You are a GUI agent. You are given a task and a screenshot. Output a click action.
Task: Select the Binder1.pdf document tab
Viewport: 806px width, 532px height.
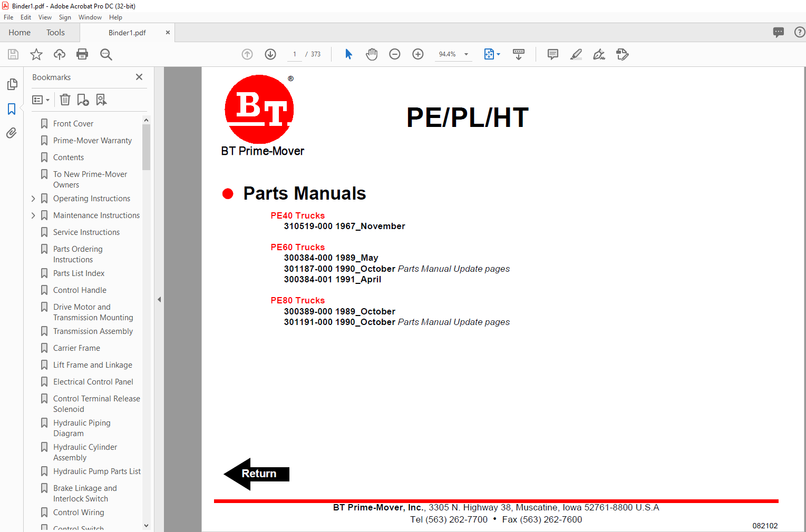[x=127, y=33]
